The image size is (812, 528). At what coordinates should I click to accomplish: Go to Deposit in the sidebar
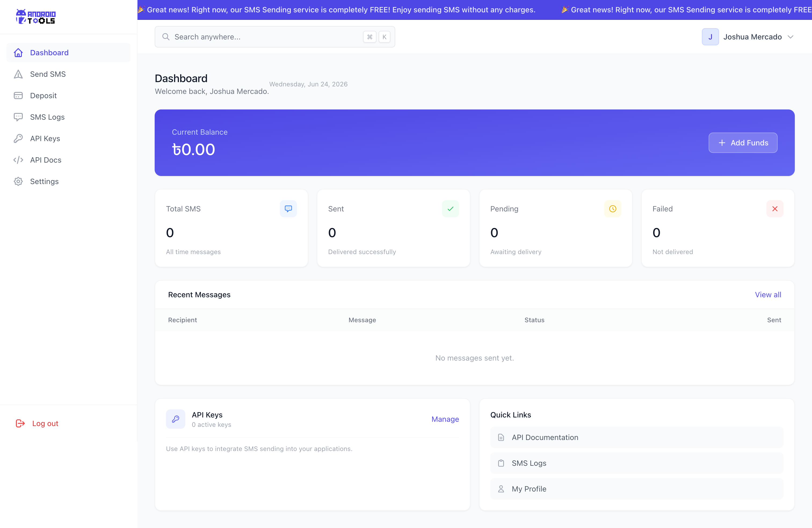tap(68, 96)
